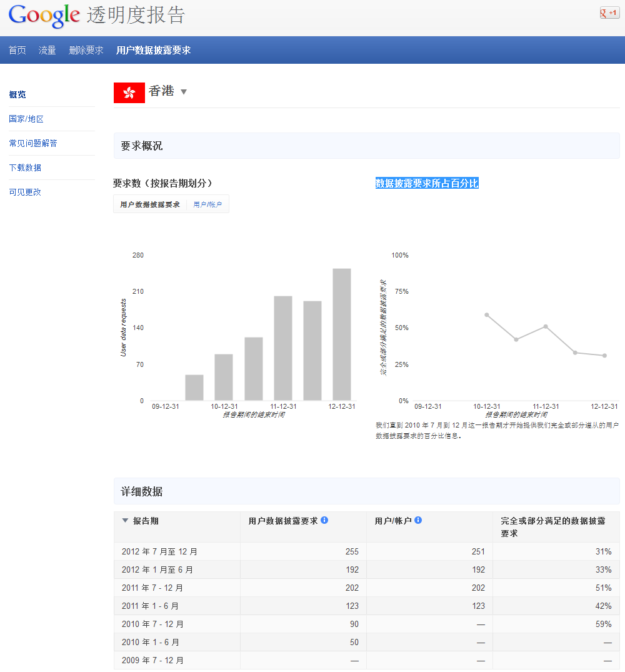Click the tallest bar for 12-12-31
Image resolution: width=625 pixels, height=672 pixels.
coord(342,334)
